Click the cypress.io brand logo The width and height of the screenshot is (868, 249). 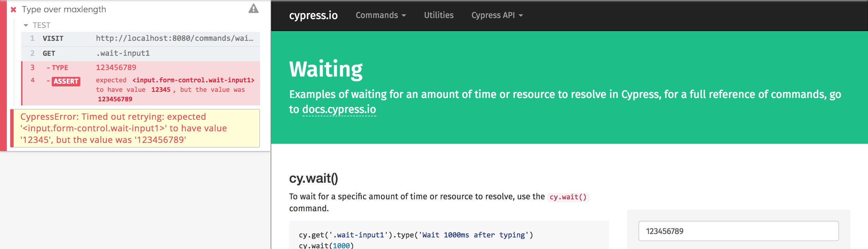coord(313,15)
